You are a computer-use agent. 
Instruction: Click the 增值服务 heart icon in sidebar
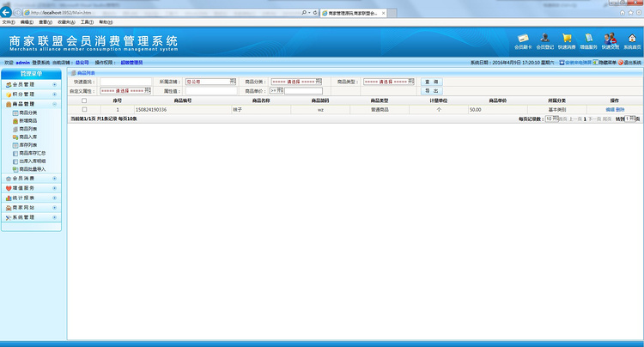tap(9, 188)
